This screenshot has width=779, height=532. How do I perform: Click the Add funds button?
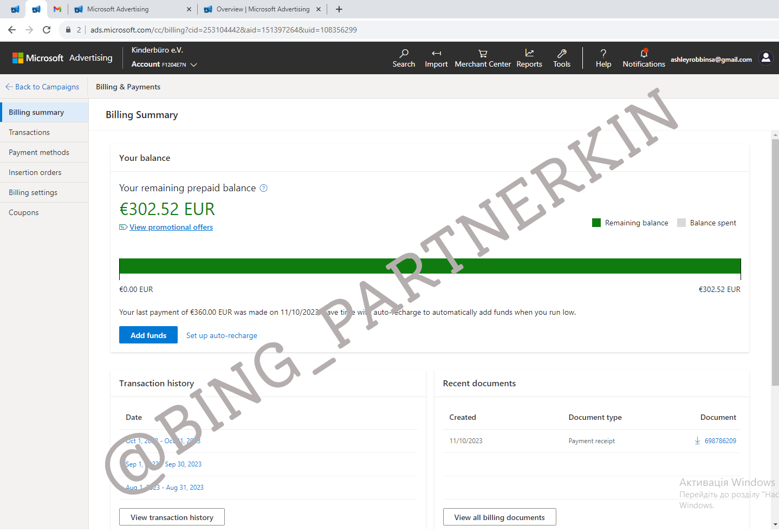[x=148, y=335]
